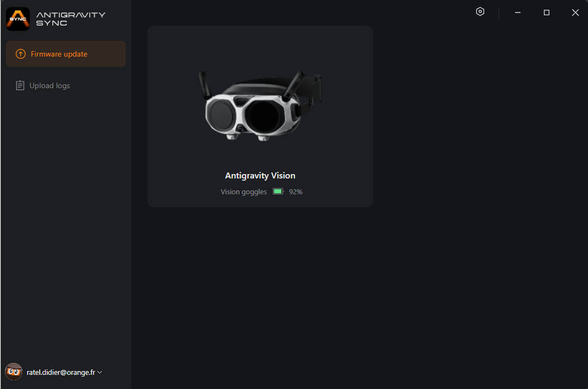The height and width of the screenshot is (389, 588).
Task: Click the Upload logs clipboard icon
Action: [x=20, y=85]
